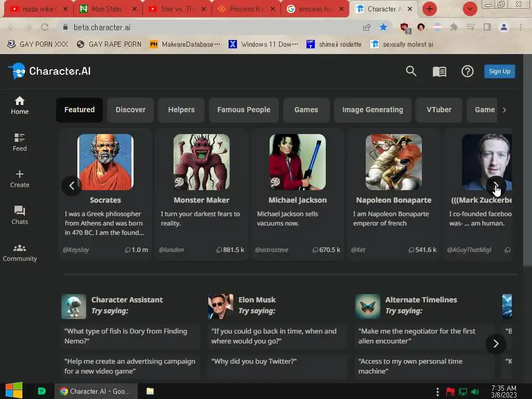Click the red flag tray icon

(x=450, y=392)
